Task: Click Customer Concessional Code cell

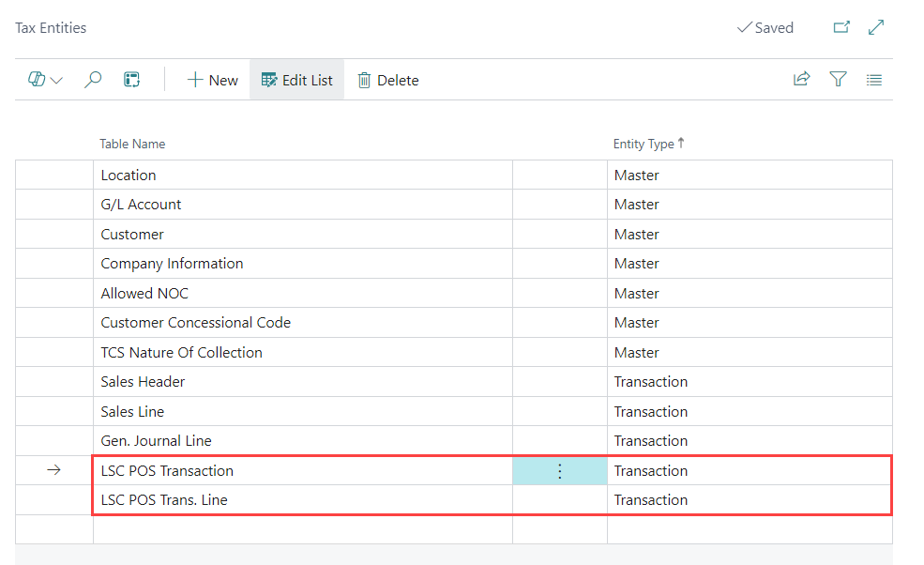Action: (x=303, y=323)
